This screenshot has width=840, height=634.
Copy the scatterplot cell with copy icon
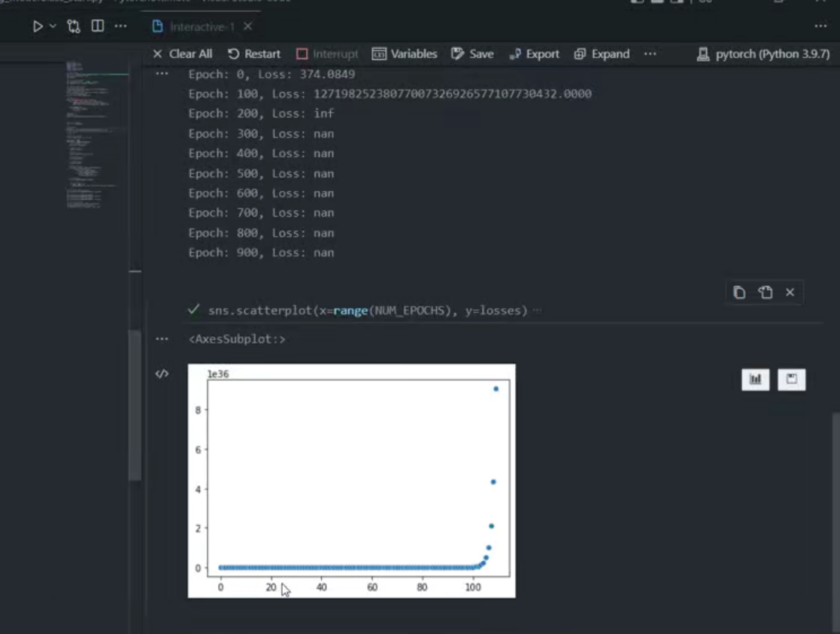[739, 292]
